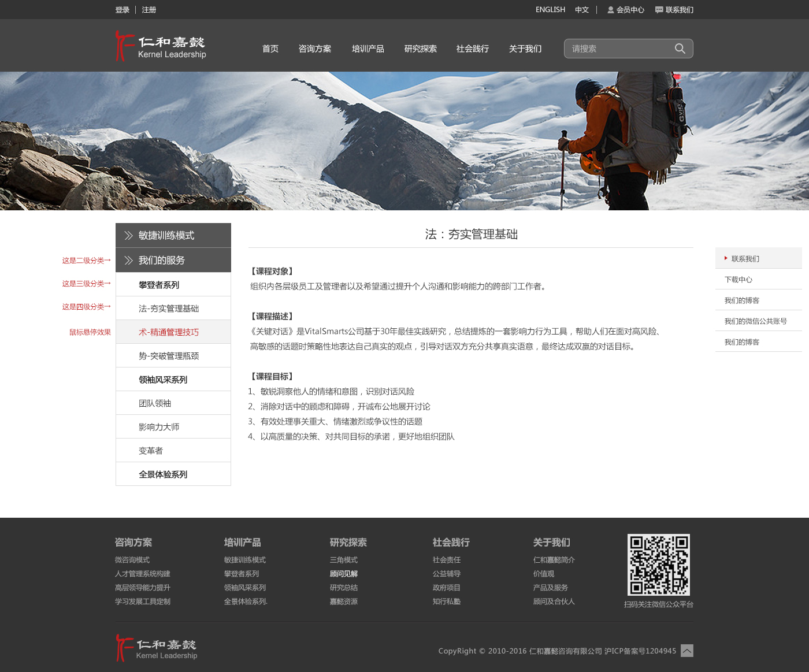The width and height of the screenshot is (809, 672).
Task: Open 顾问见解 footer link
Action: point(344,574)
